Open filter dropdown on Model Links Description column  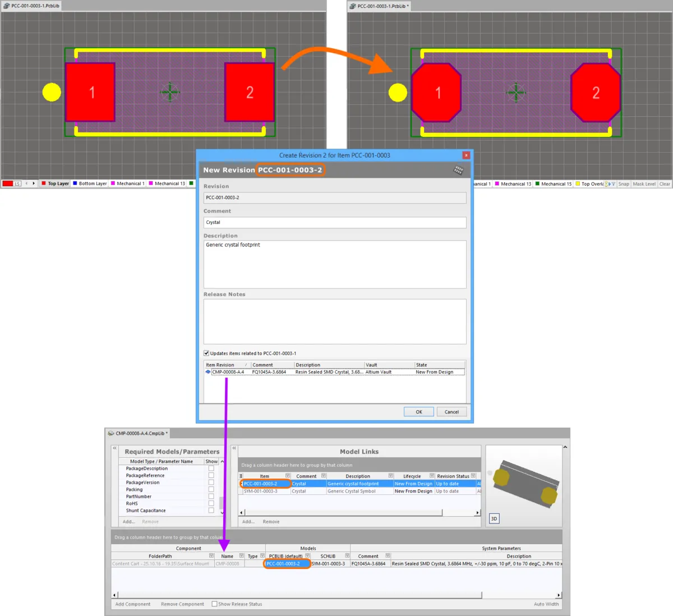click(x=391, y=476)
